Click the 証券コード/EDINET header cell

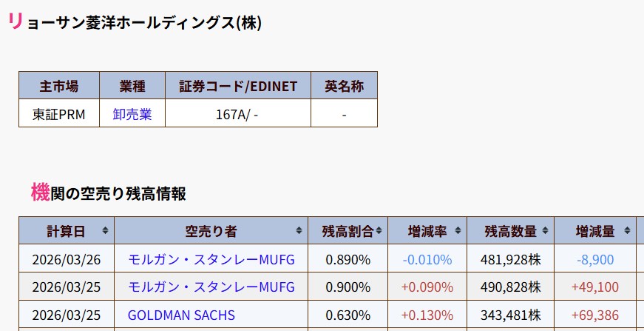pos(238,85)
